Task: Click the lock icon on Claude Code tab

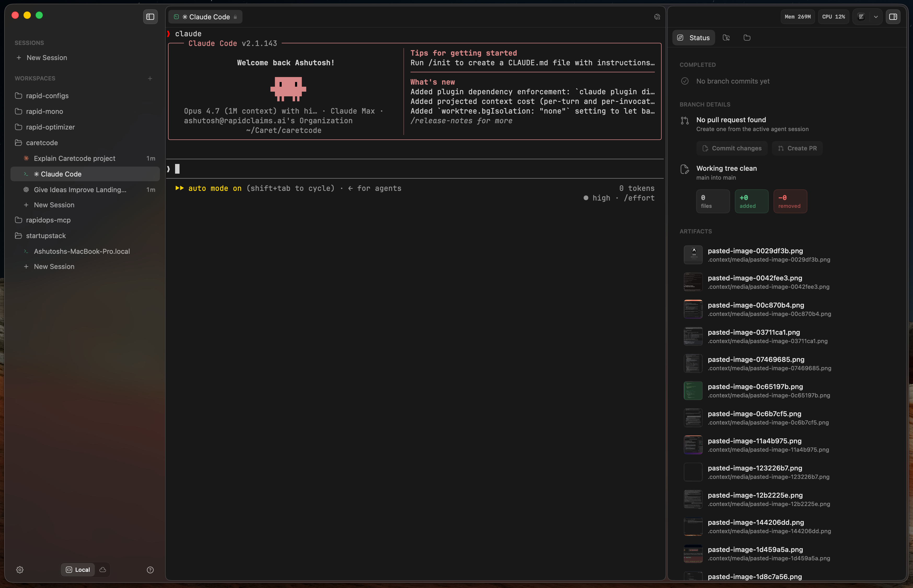Action: click(235, 17)
